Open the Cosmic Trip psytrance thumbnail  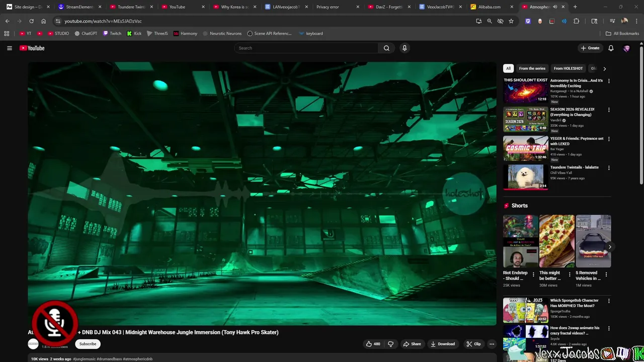click(526, 148)
